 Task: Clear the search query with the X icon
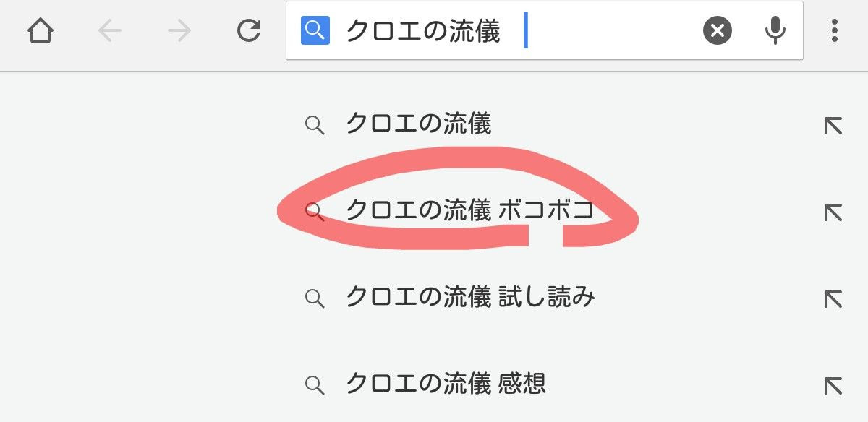click(717, 30)
